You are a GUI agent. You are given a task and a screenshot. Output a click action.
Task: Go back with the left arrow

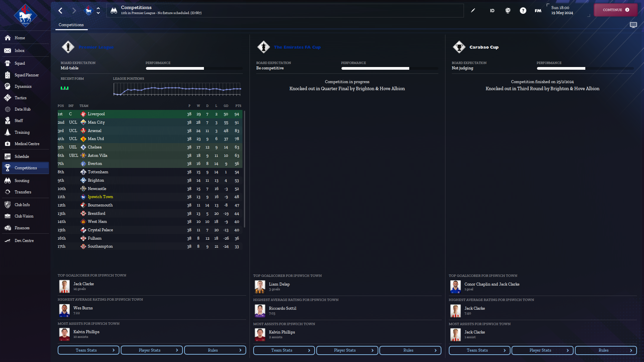click(60, 11)
